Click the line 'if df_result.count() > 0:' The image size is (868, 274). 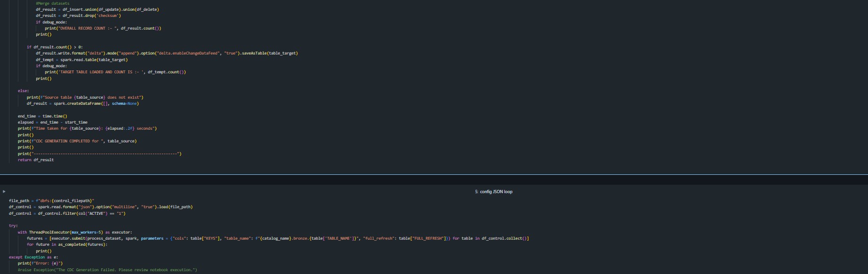point(55,47)
